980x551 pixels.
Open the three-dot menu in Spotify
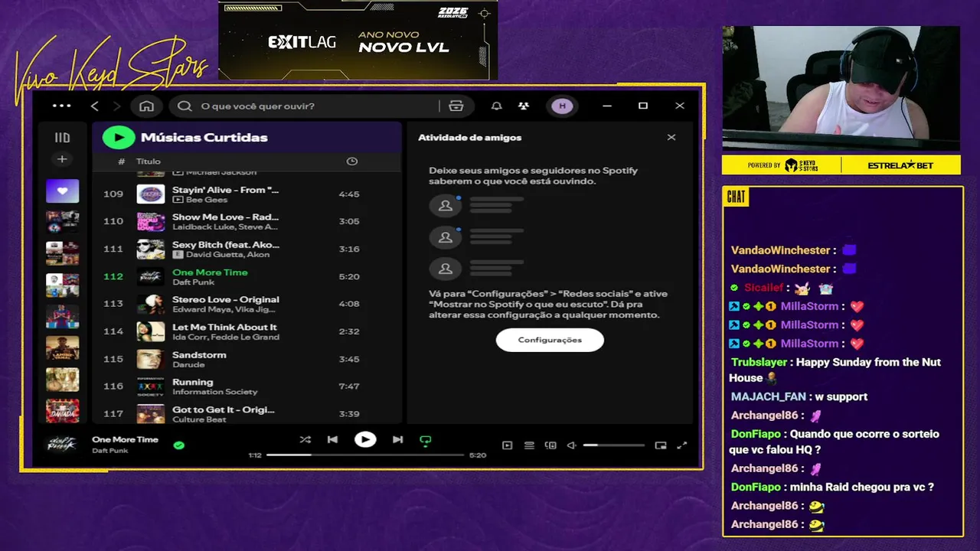tap(61, 106)
